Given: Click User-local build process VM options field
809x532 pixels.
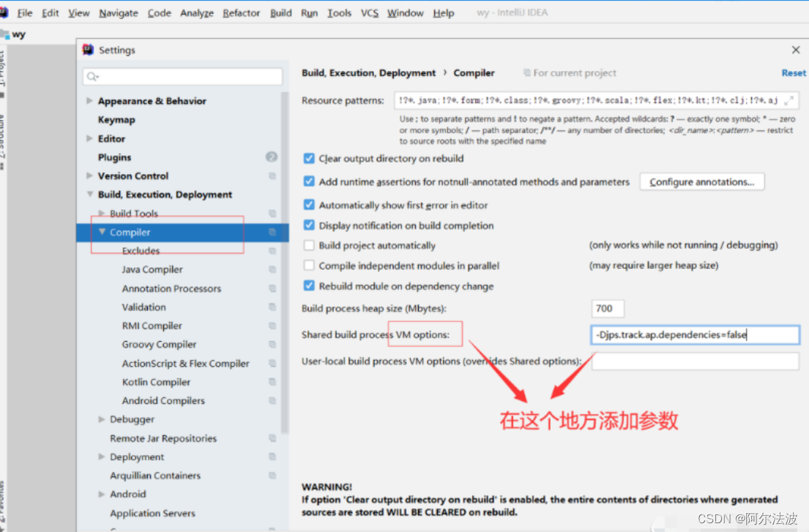Looking at the screenshot, I should click(x=695, y=361).
